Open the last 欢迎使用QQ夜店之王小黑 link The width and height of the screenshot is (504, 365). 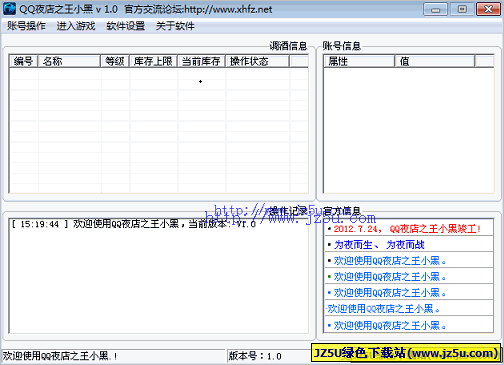(390, 325)
